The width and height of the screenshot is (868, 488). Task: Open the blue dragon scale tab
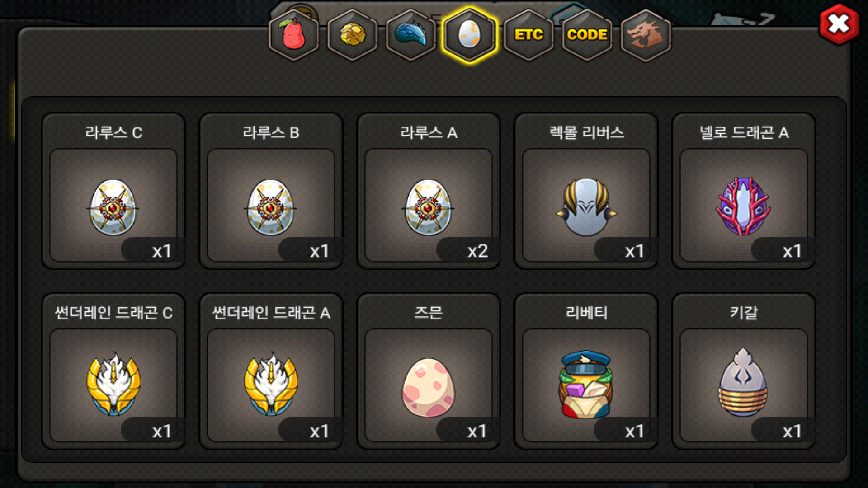[x=411, y=35]
